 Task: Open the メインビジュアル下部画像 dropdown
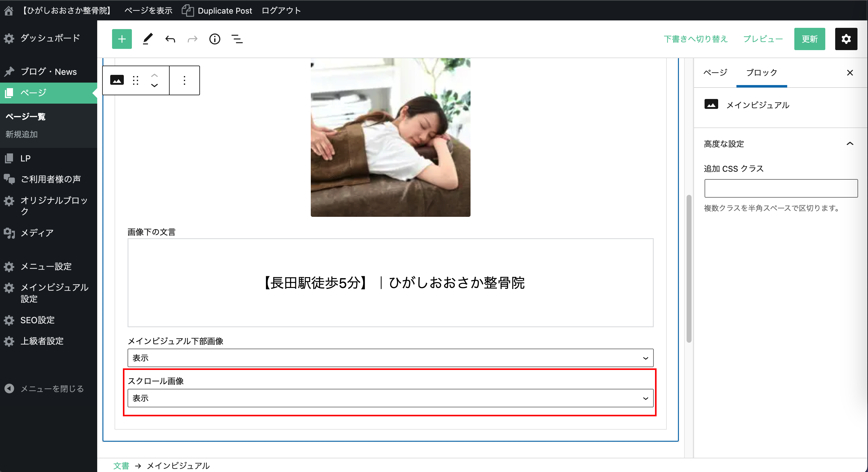tap(390, 358)
